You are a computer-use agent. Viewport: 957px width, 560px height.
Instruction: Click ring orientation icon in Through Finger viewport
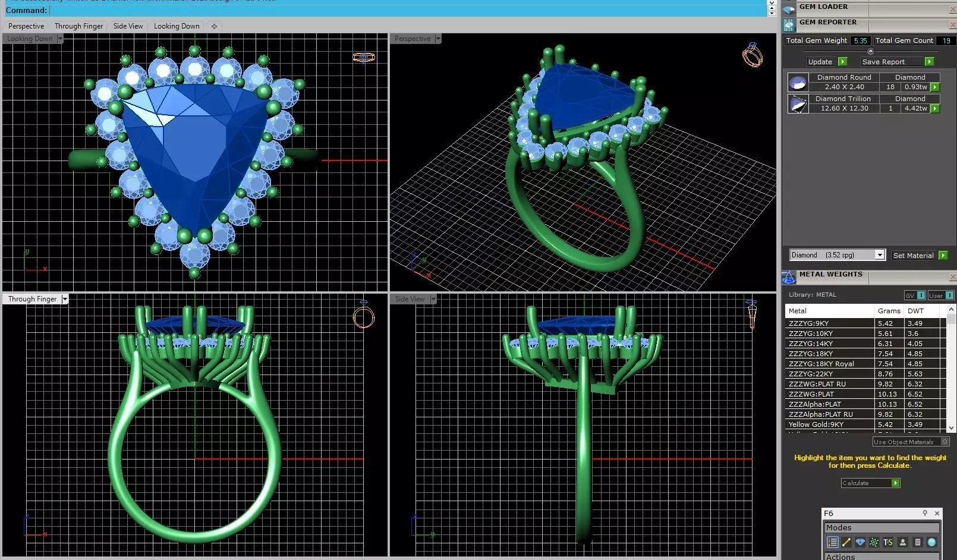tap(364, 315)
